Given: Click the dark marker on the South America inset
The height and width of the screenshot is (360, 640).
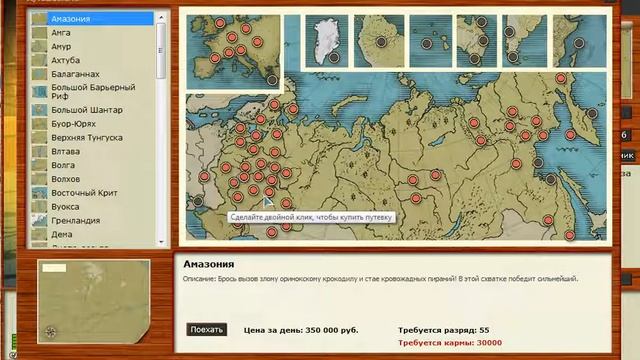Looking at the screenshot, I should pos(381,41).
